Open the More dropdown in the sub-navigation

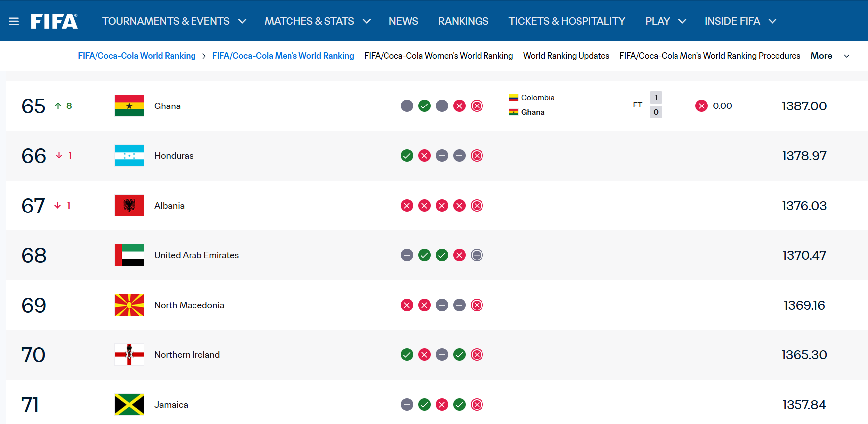830,56
